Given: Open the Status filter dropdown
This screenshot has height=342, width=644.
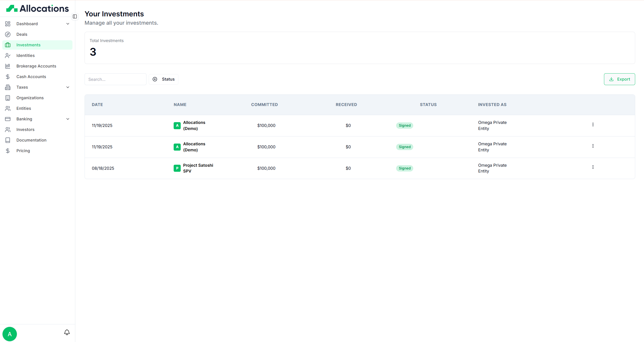Looking at the screenshot, I should point(164,79).
